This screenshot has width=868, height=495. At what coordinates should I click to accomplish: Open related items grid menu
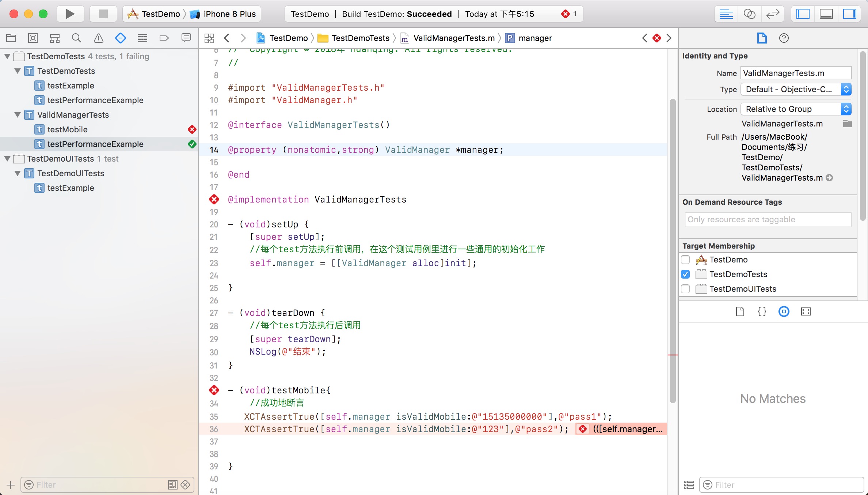[209, 38]
